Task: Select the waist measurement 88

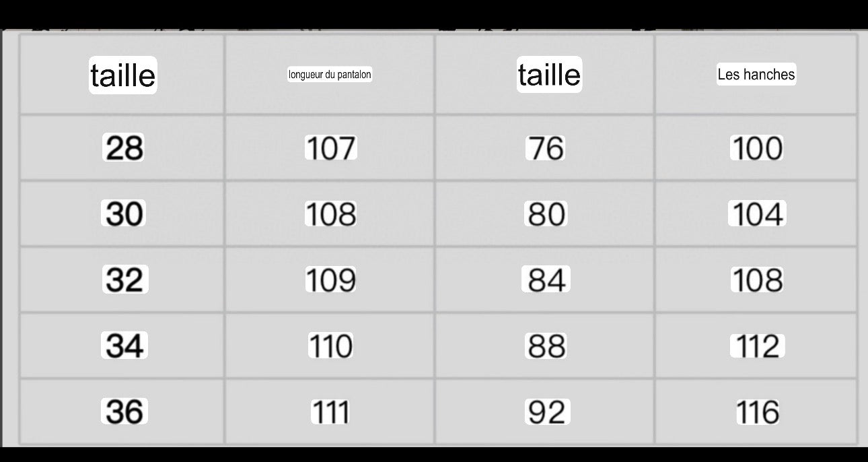Action: [x=546, y=346]
